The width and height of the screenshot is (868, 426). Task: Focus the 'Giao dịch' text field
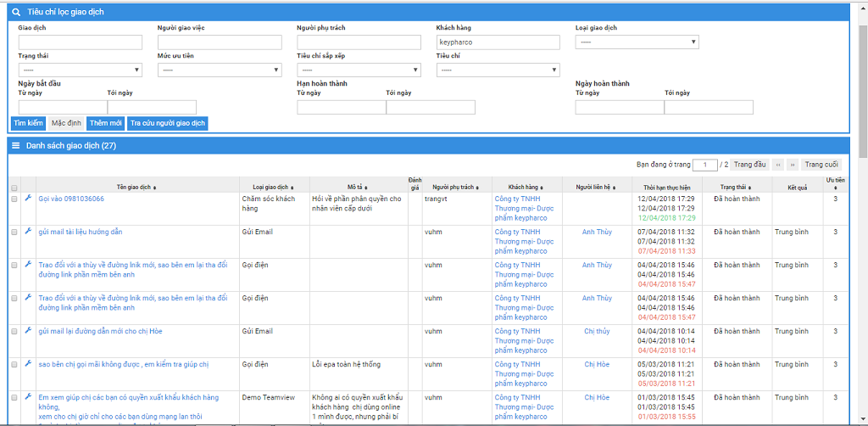(81, 42)
